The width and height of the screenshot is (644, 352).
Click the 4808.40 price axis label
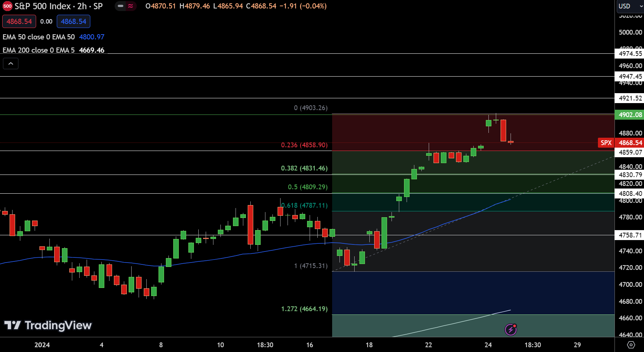630,194
